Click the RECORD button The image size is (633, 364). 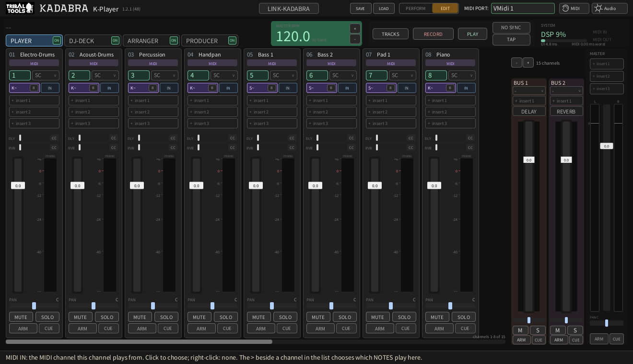(433, 34)
